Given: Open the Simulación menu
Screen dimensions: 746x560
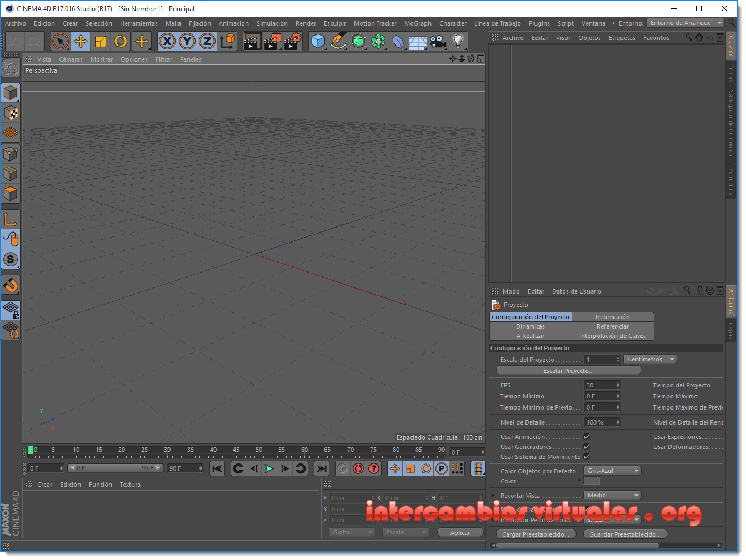Looking at the screenshot, I should click(272, 23).
